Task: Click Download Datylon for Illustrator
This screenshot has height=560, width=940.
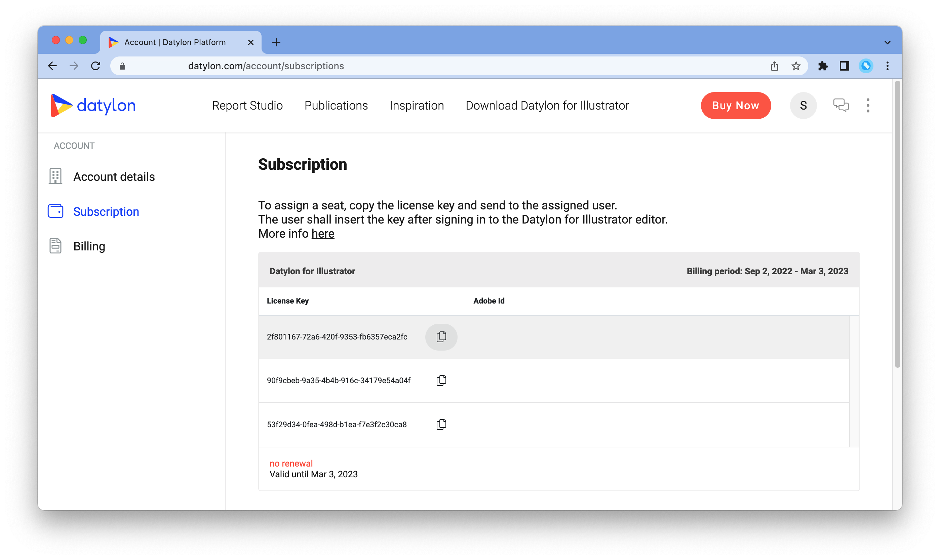Action: [547, 105]
